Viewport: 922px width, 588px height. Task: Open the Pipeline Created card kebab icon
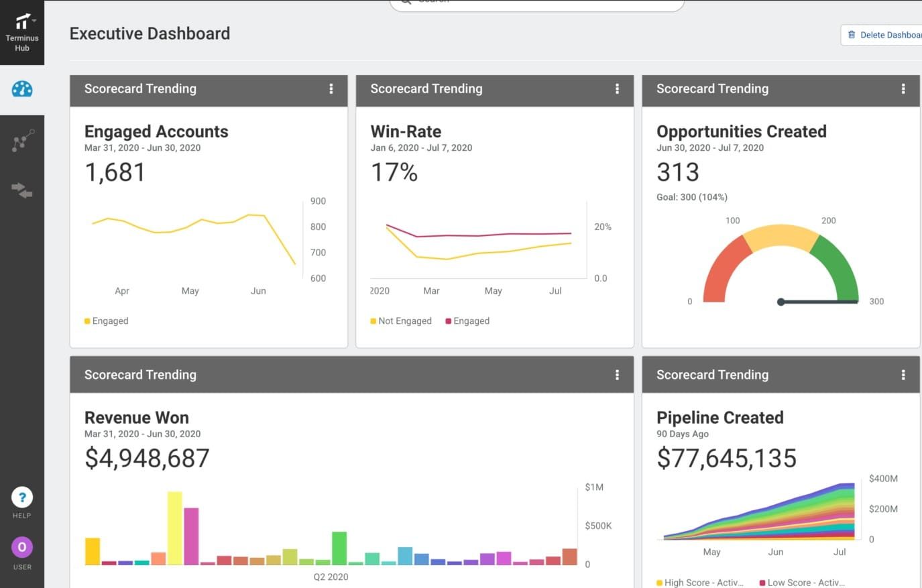[x=904, y=376]
